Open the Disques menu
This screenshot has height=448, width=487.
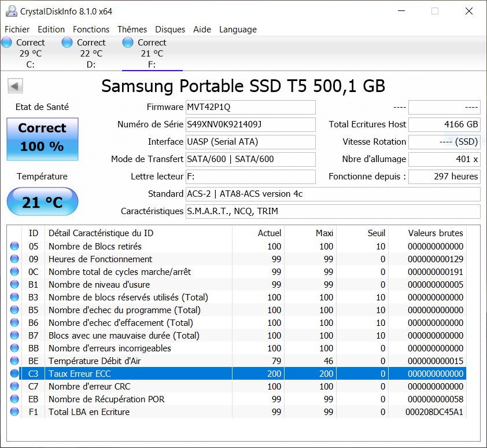(x=170, y=30)
